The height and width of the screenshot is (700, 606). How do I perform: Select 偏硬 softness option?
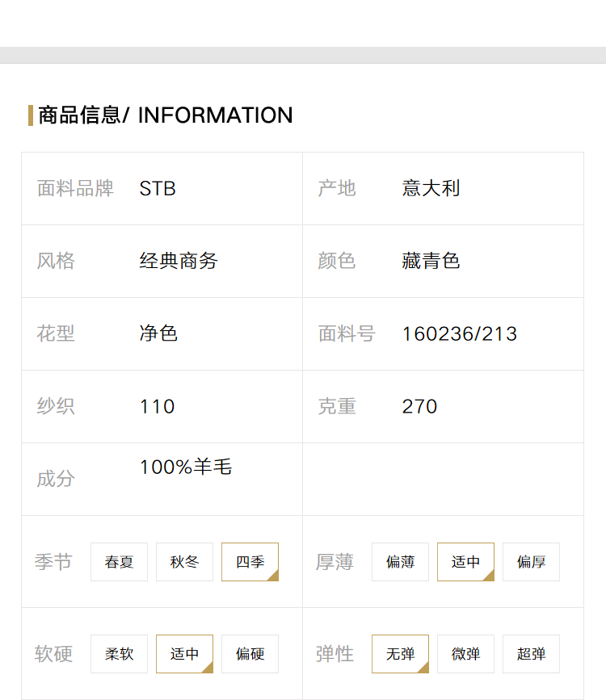click(250, 653)
